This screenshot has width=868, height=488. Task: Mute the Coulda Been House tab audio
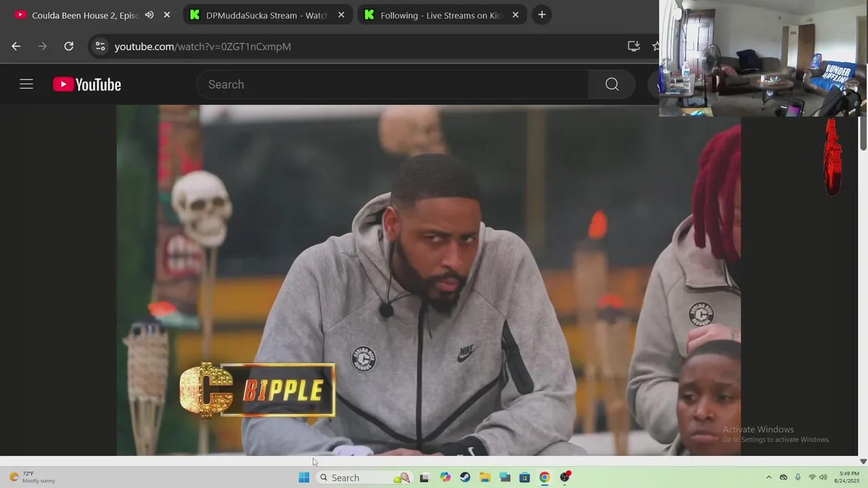(149, 15)
